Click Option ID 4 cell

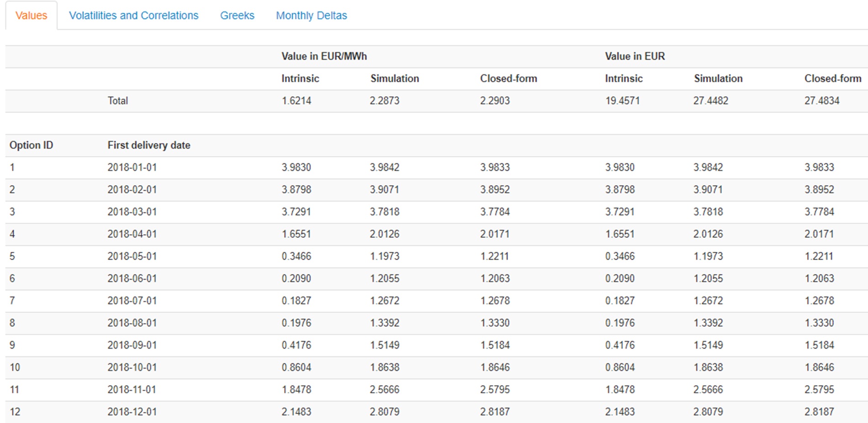tap(12, 234)
